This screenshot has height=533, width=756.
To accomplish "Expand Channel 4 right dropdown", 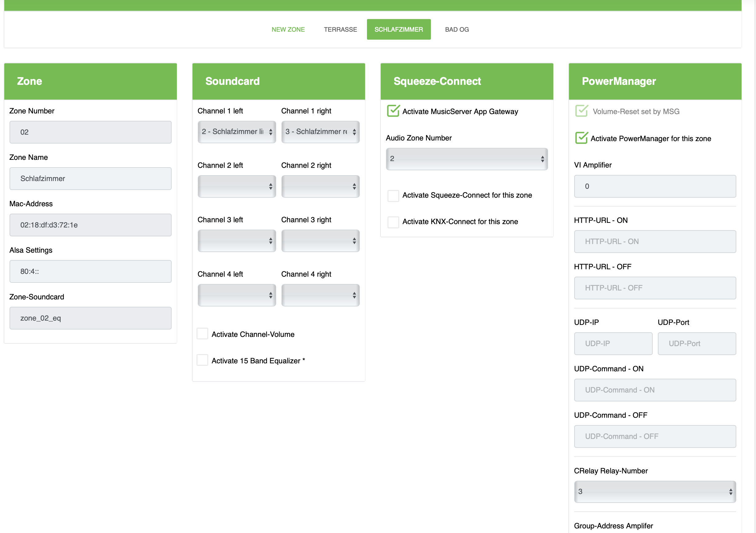I will tap(320, 295).
